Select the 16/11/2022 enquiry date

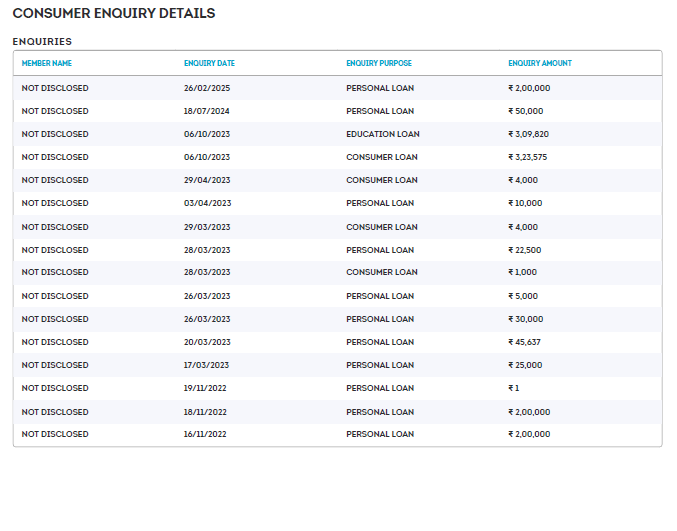[206, 434]
